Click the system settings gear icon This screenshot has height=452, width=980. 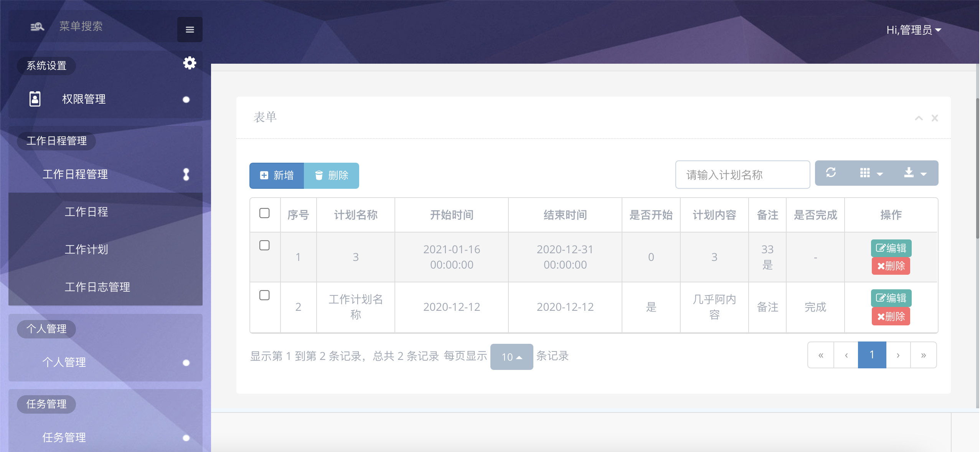[x=190, y=63]
